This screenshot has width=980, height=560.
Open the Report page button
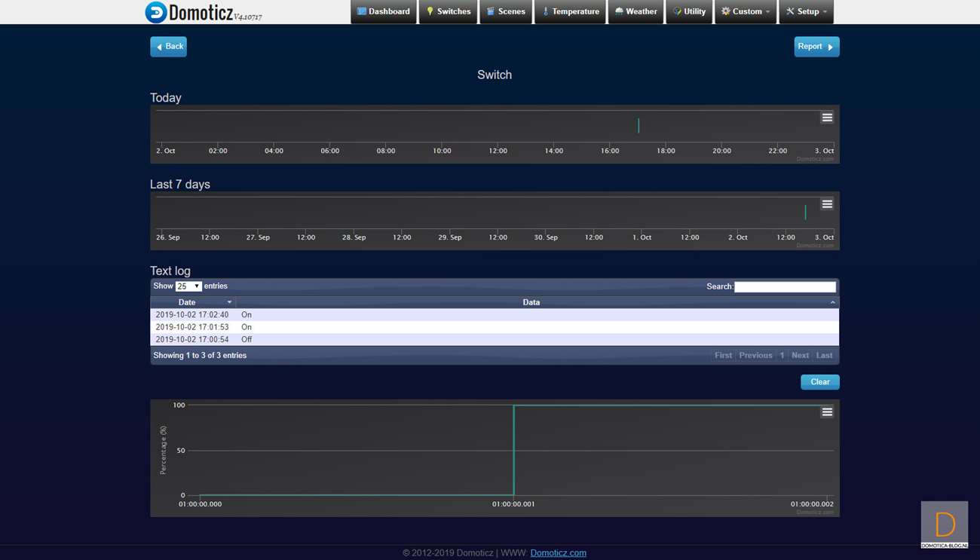816,47
